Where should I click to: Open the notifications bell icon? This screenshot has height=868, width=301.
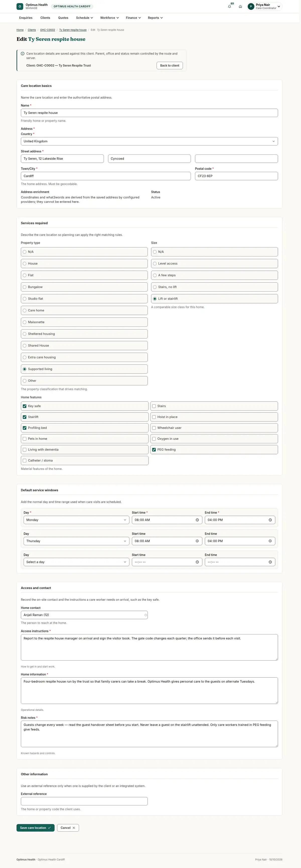230,6
